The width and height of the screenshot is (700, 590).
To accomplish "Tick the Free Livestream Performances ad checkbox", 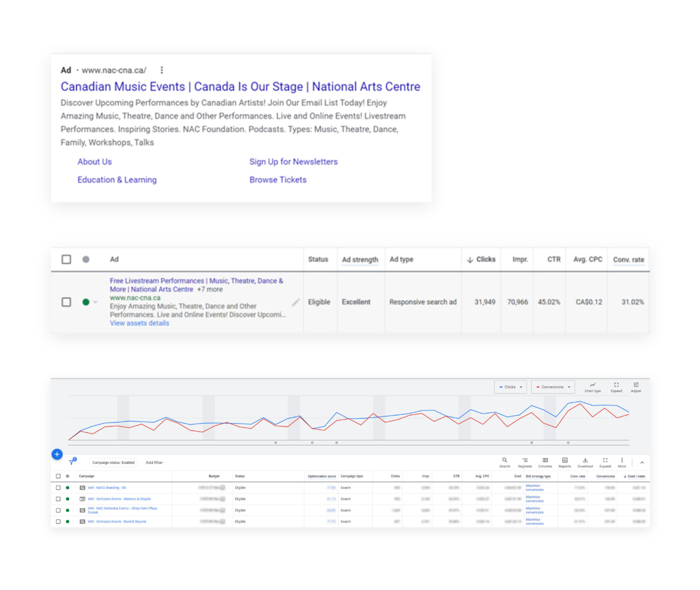I will [66, 302].
